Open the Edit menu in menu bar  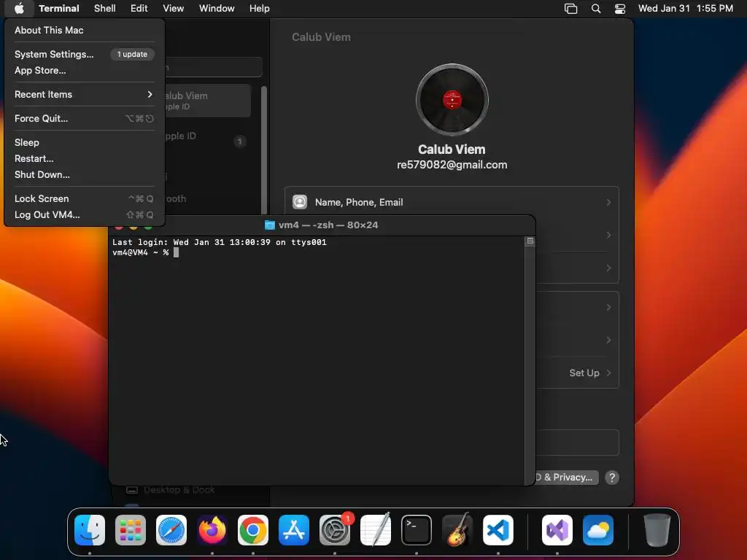(139, 8)
